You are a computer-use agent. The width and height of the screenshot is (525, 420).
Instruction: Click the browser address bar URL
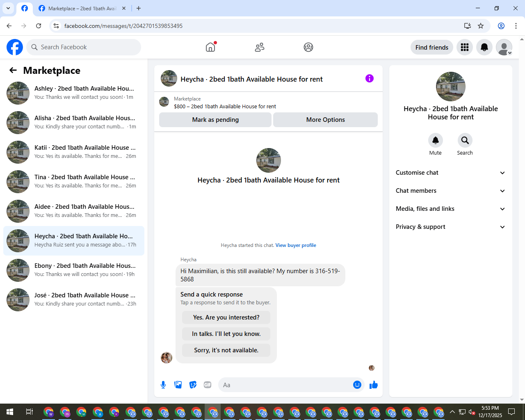[123, 26]
